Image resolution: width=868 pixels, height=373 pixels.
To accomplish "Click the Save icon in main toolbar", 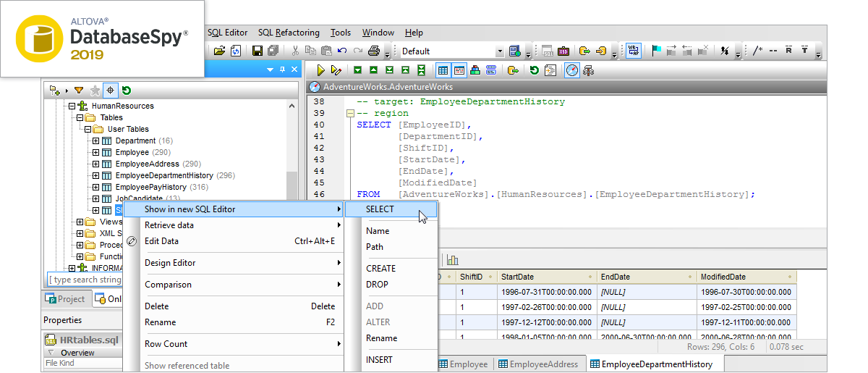I will [x=257, y=51].
